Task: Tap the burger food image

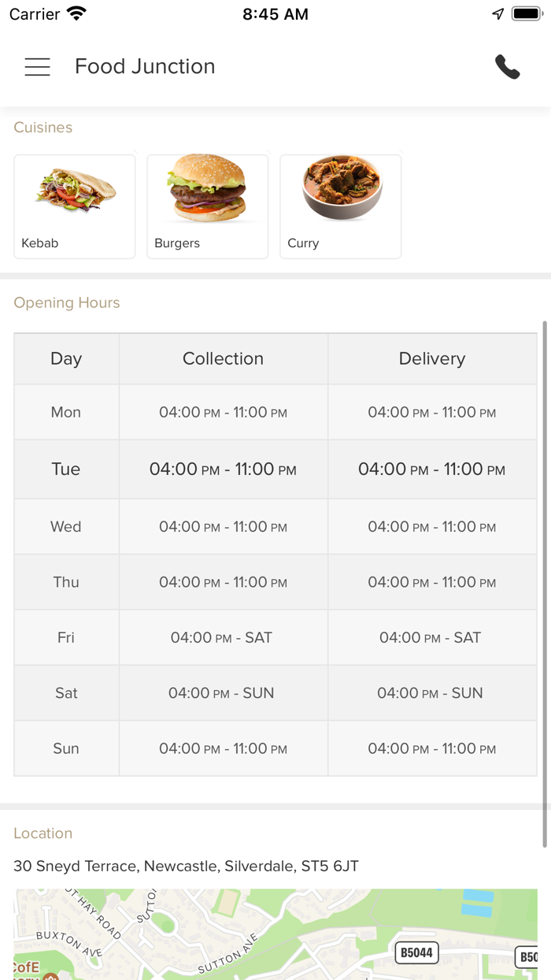Action: click(x=208, y=187)
